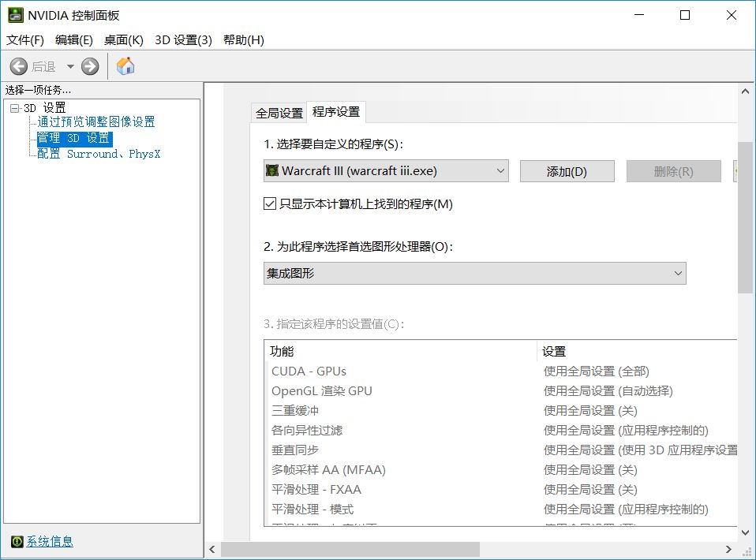Select 管理 3D 设置 tree item
This screenshot has width=756, height=560.
[75, 138]
